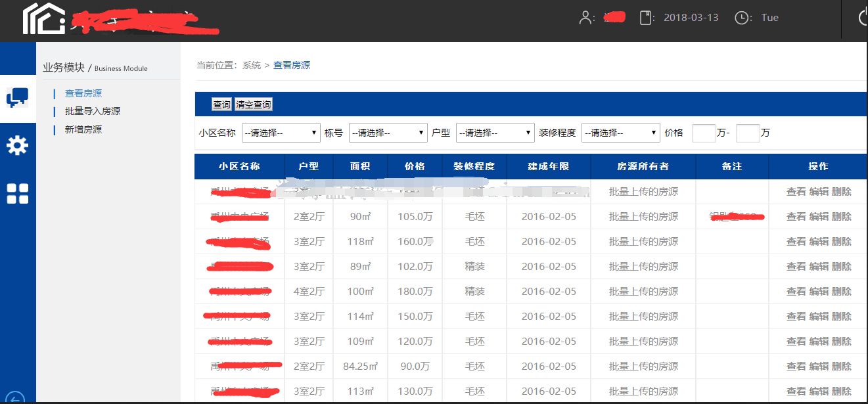Click the 查询 button
The width and height of the screenshot is (868, 404).
[x=221, y=105]
